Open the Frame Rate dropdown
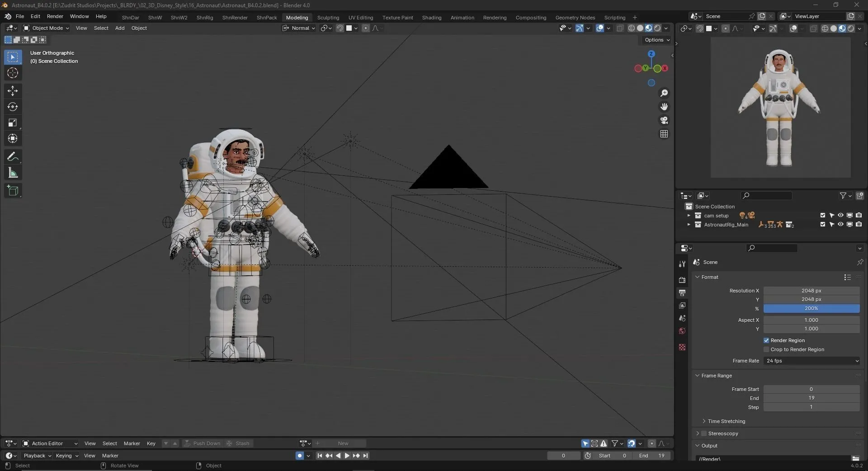The width and height of the screenshot is (868, 471). (811, 361)
